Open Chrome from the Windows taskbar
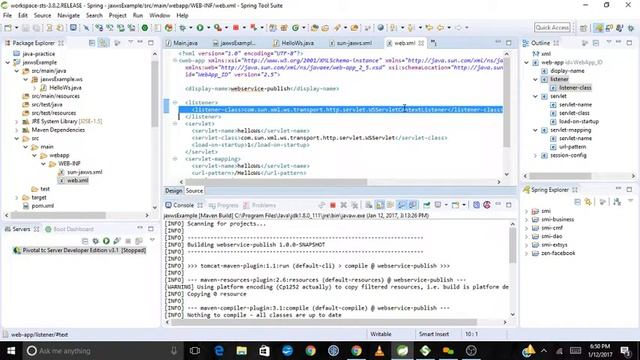The height and width of the screenshot is (360, 640). 311,351
